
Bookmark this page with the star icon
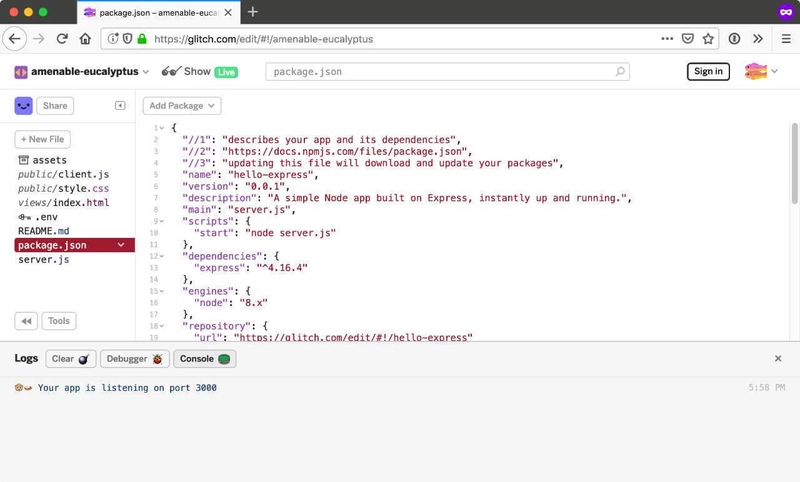708,39
